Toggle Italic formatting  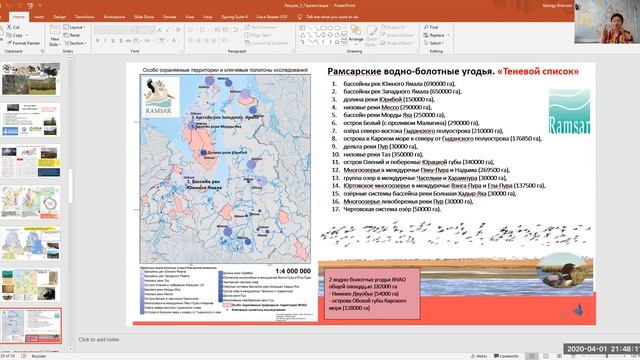click(x=105, y=40)
